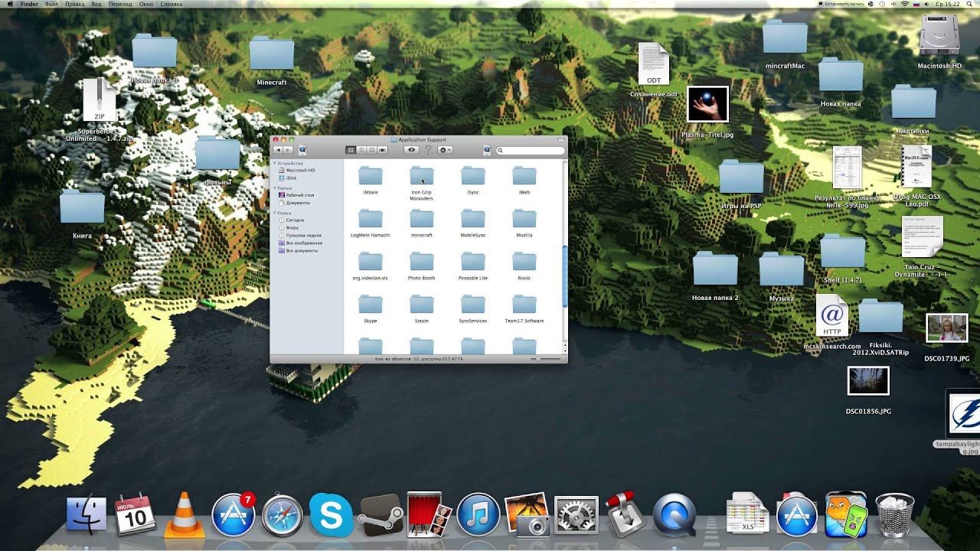
Task: Select the Skype folder in Finder window
Action: click(x=371, y=305)
